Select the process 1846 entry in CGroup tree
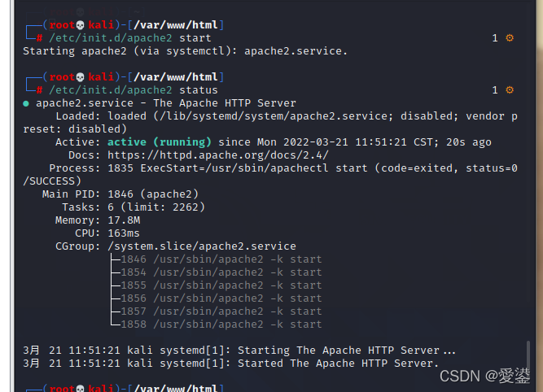The width and height of the screenshot is (543, 392). point(221,259)
